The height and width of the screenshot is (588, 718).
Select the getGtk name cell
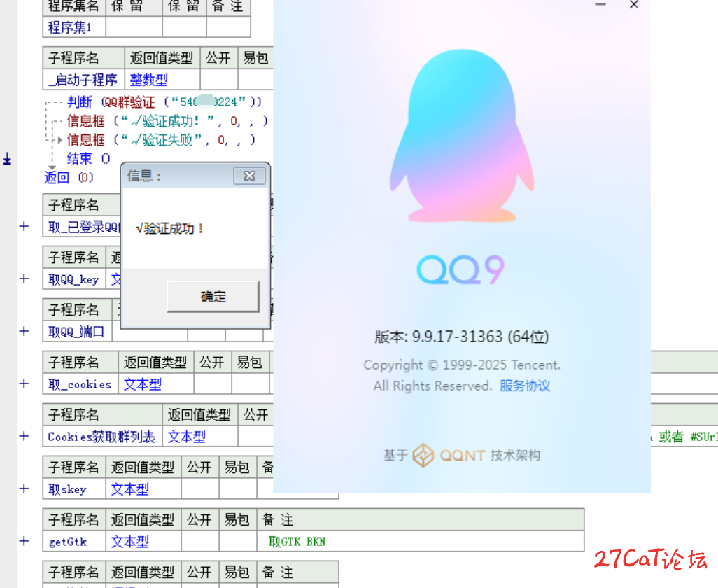[x=74, y=542]
